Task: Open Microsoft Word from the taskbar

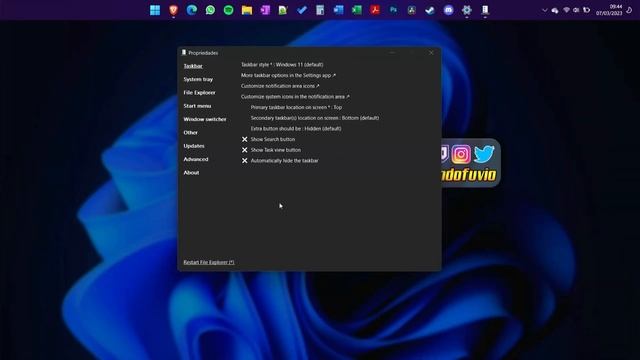Action: click(338, 10)
